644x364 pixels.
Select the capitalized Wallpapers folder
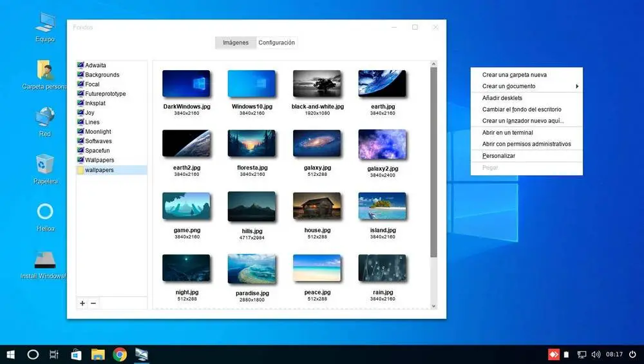[111, 160]
